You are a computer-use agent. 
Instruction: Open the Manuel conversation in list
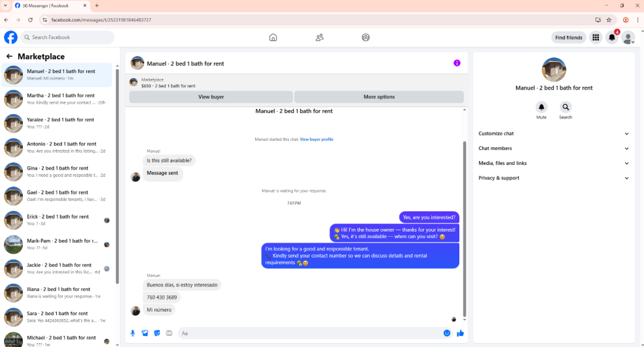click(57, 75)
